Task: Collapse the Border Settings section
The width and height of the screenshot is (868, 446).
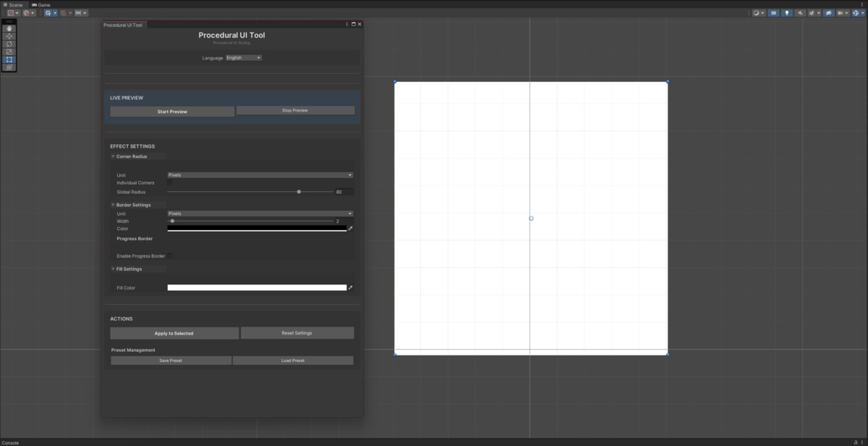Action: pos(113,205)
